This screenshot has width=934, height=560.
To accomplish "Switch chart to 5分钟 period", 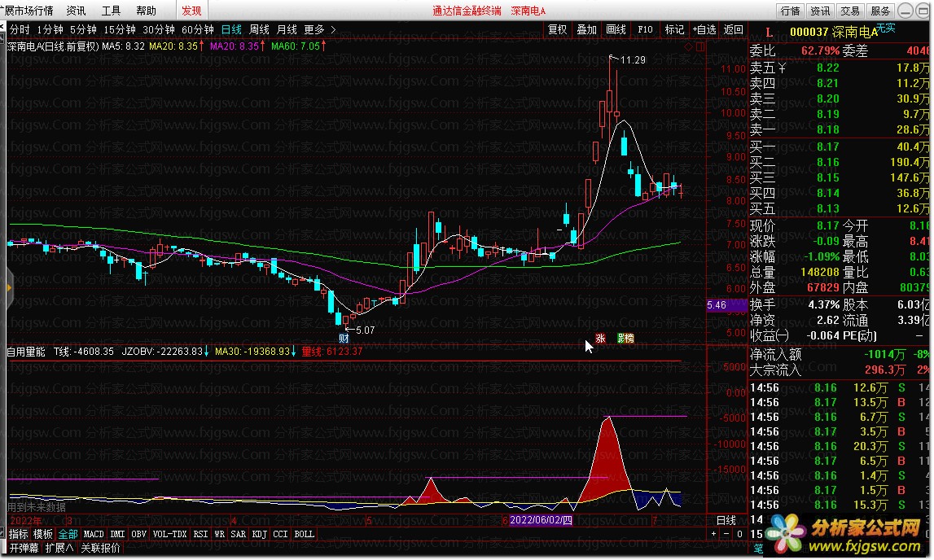I will 83,29.
